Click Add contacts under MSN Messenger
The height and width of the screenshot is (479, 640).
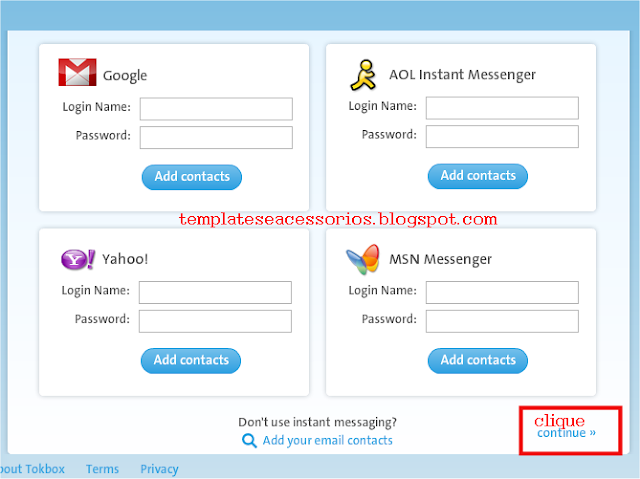coord(478,361)
